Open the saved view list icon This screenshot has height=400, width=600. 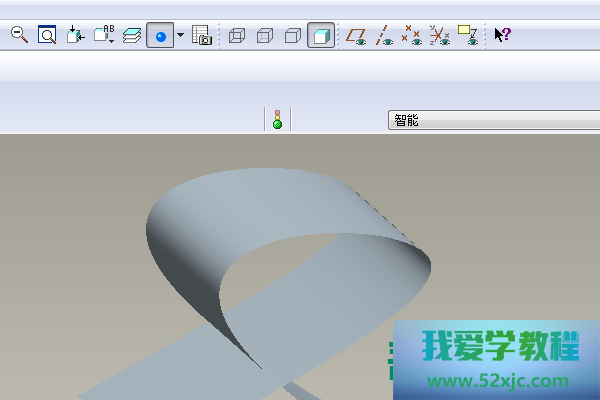tap(104, 35)
